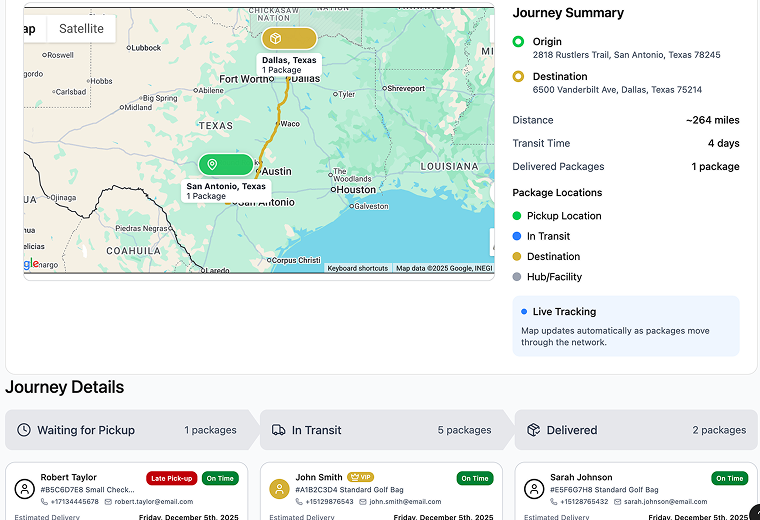Image resolution: width=760 pixels, height=520 pixels.
Task: Click the clock icon beside Waiting for Pickup
Action: [x=24, y=430]
